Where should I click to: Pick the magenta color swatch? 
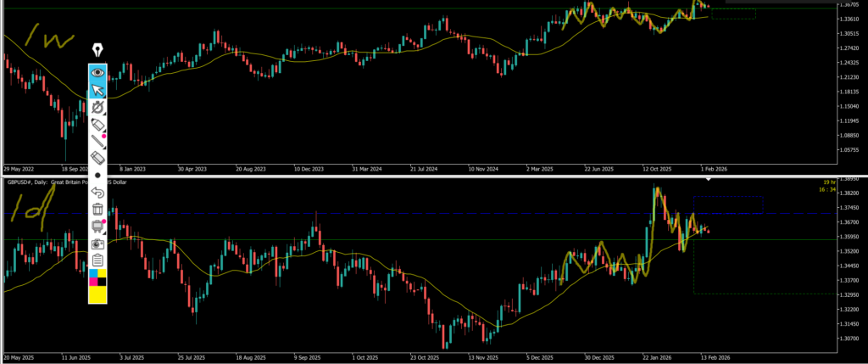[93, 282]
